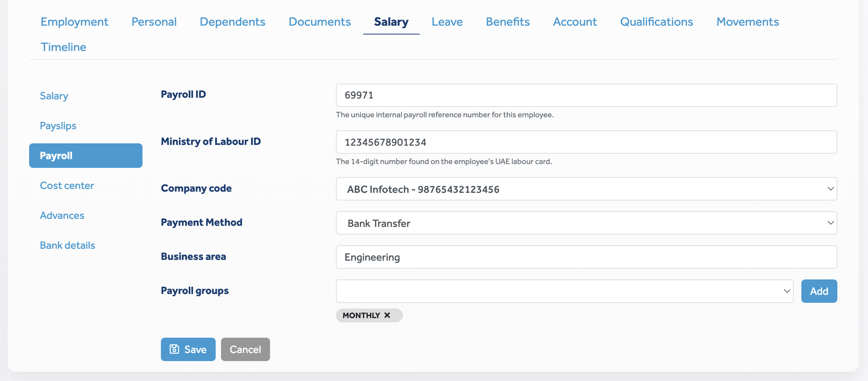Open the Bank details section
Viewport: 868px width, 381px height.
pos(67,245)
